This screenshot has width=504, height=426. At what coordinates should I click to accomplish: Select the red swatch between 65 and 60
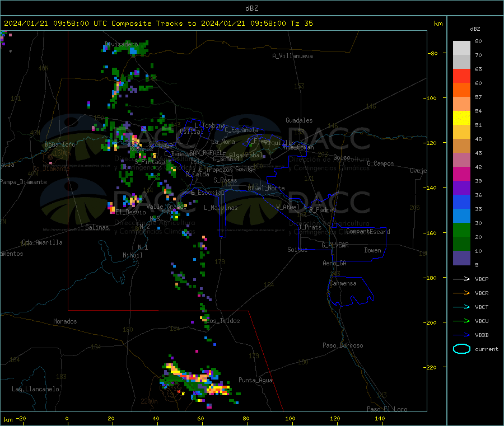(461, 76)
